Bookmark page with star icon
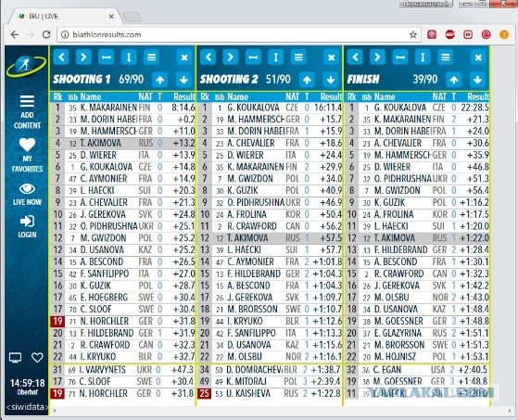 (x=413, y=34)
